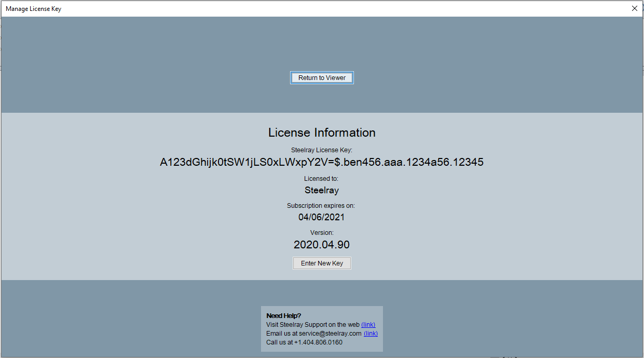Select the License Information heading
The width and height of the screenshot is (644, 358).
point(322,132)
